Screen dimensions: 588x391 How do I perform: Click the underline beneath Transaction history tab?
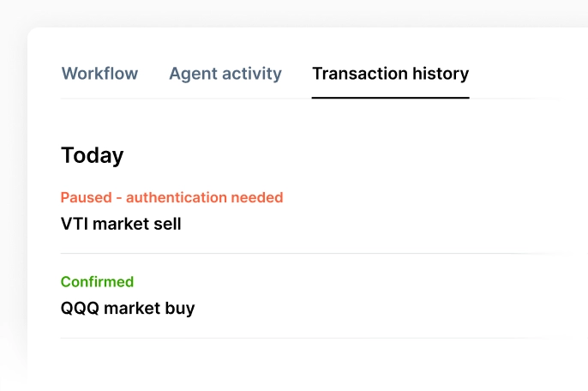click(390, 98)
